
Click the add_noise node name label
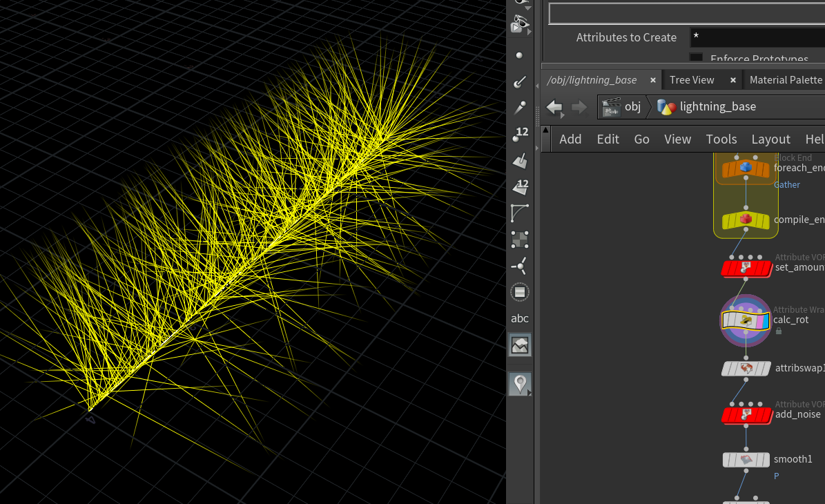tap(797, 414)
